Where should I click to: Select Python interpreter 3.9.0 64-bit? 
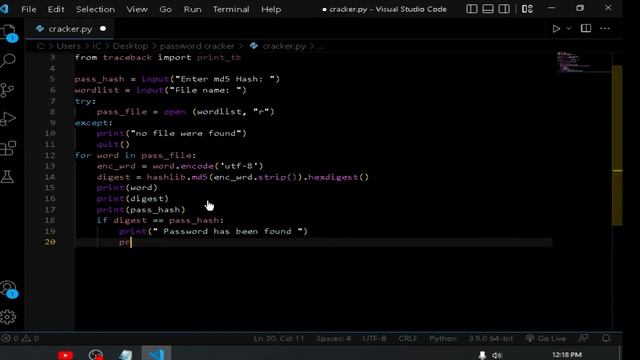[491, 339]
